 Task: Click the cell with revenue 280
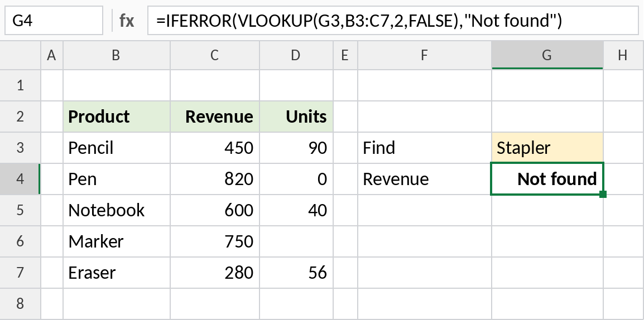(x=215, y=273)
